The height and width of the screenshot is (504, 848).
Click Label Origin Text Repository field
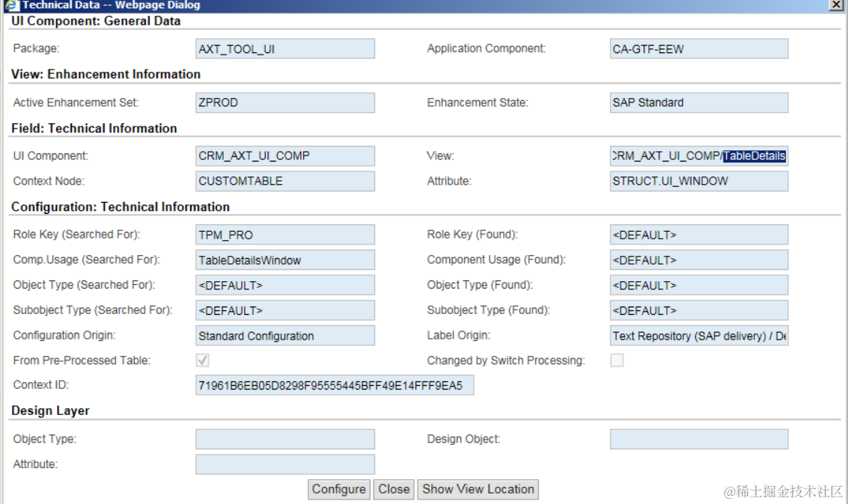pyautogui.click(x=699, y=336)
